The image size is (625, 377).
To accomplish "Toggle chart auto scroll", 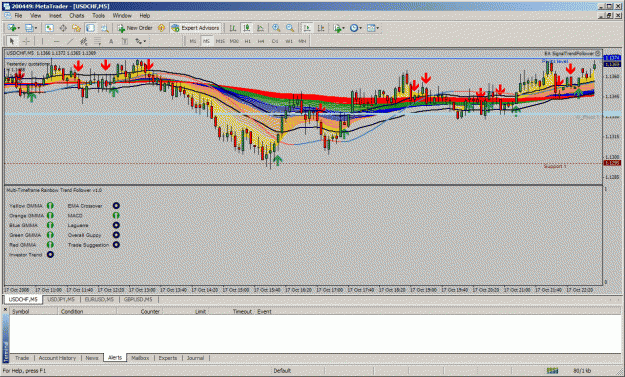I will tap(307, 28).
